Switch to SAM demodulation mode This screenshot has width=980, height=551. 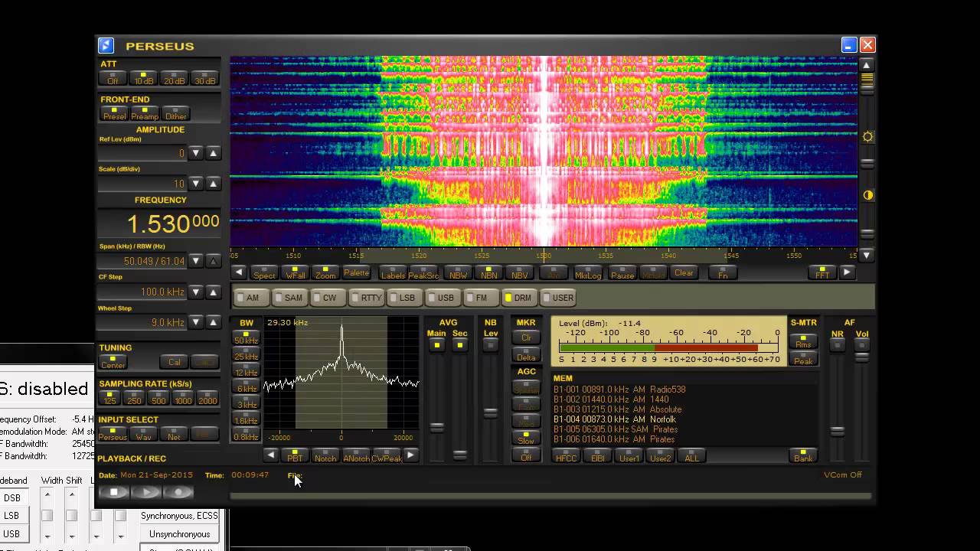click(289, 298)
